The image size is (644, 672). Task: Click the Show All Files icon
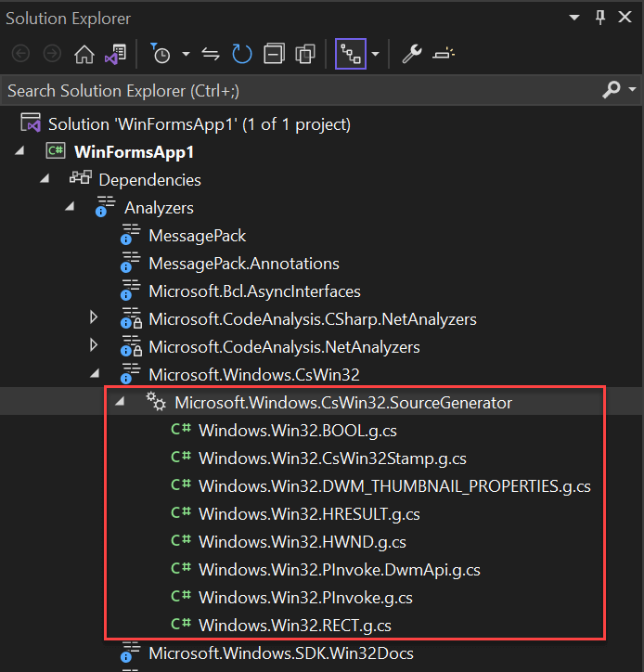click(304, 55)
